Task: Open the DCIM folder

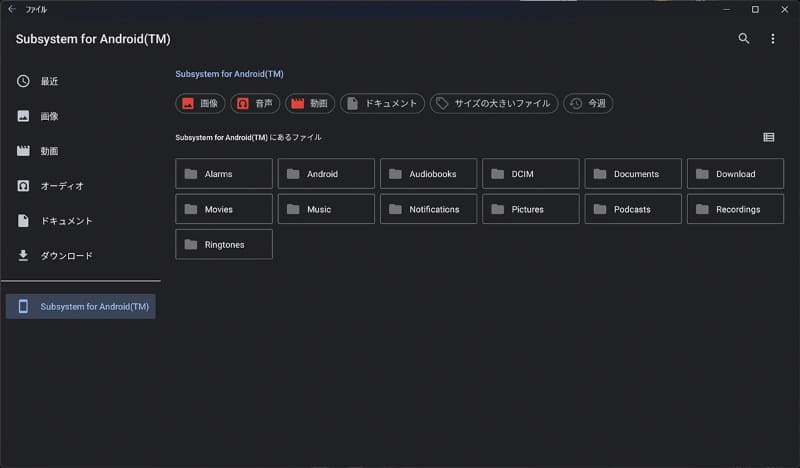Action: click(531, 174)
